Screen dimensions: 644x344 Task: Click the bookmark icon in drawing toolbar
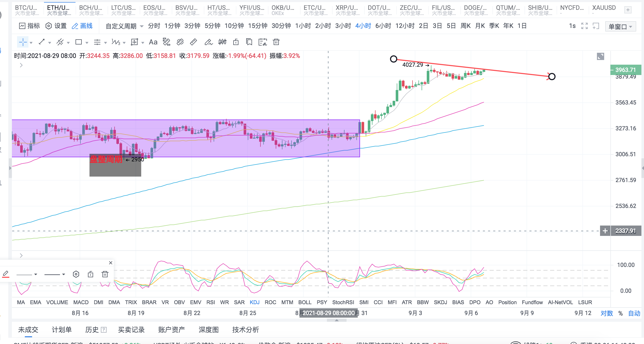pyautogui.click(x=249, y=42)
